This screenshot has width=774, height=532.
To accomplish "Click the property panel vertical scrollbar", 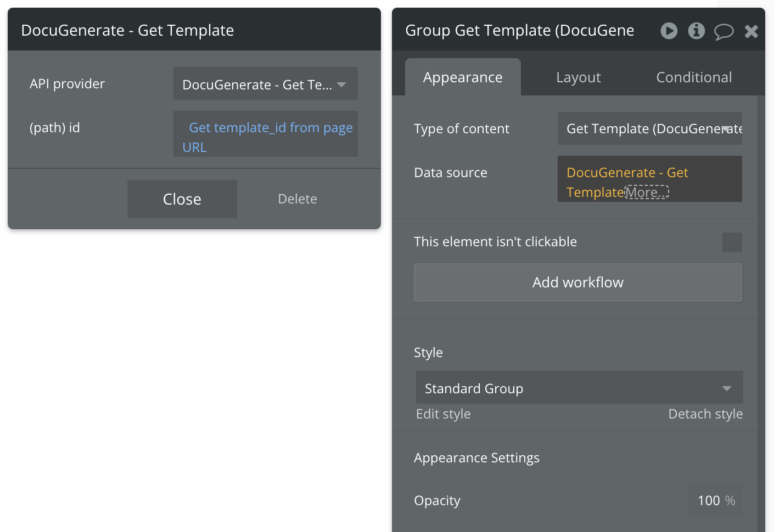I will coord(761,313).
